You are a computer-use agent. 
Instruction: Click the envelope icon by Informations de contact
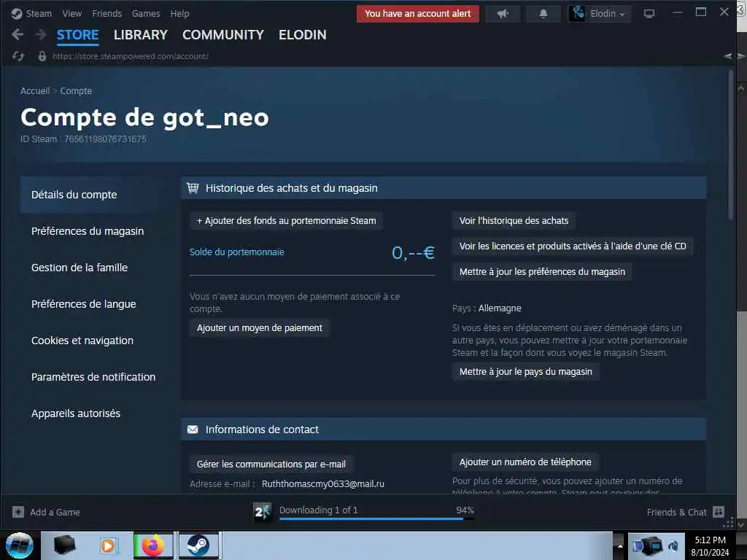[193, 429]
